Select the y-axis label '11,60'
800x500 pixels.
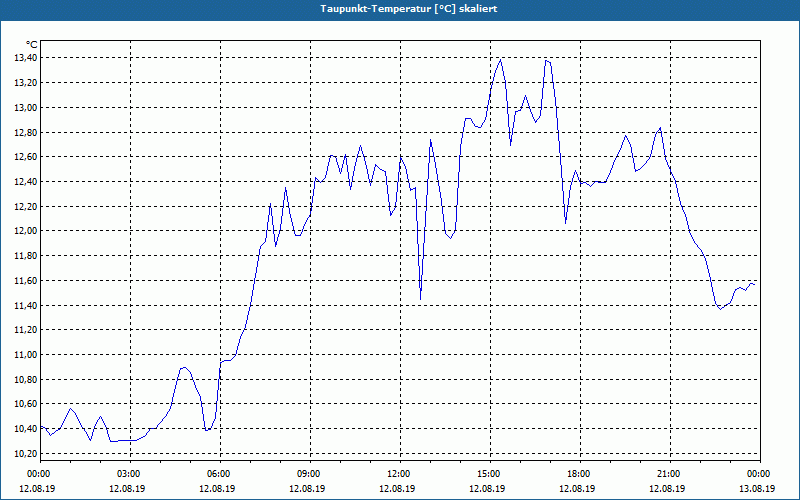tap(25, 281)
